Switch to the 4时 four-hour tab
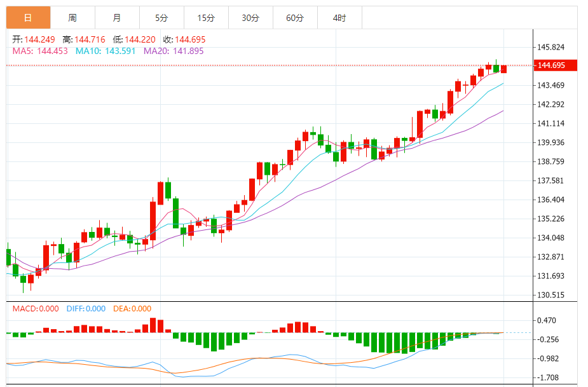The width and height of the screenshot is (588, 387). click(x=339, y=18)
